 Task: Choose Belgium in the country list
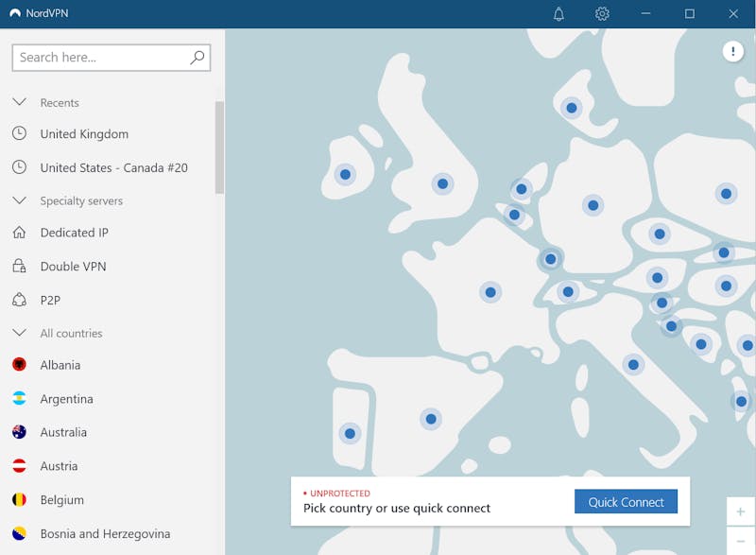pos(62,500)
